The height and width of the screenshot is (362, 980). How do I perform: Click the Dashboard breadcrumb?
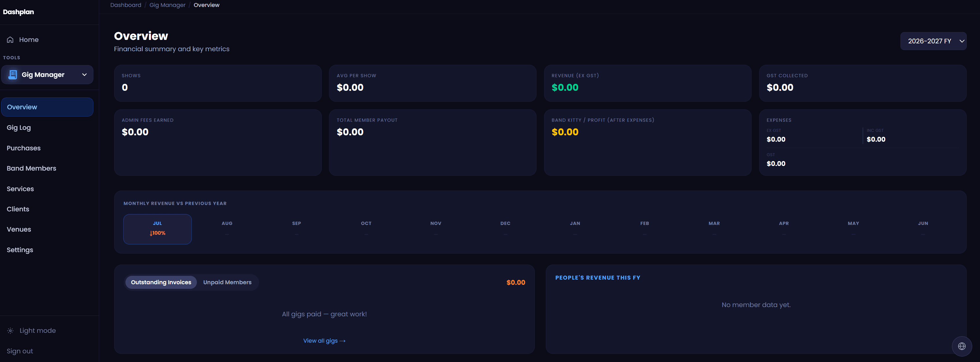pos(125,5)
